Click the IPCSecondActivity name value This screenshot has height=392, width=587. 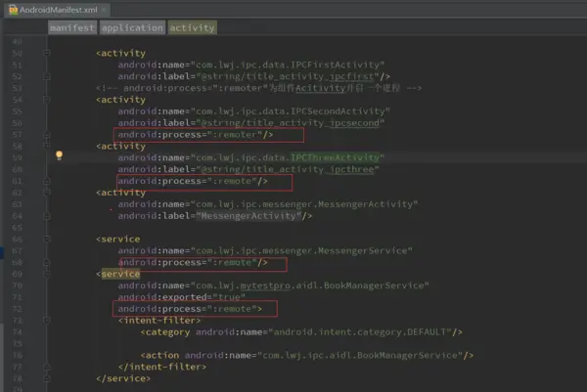291,111
